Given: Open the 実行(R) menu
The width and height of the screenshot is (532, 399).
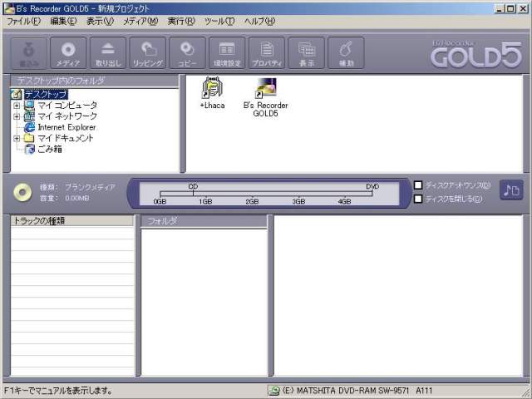Looking at the screenshot, I should pyautogui.click(x=181, y=21).
